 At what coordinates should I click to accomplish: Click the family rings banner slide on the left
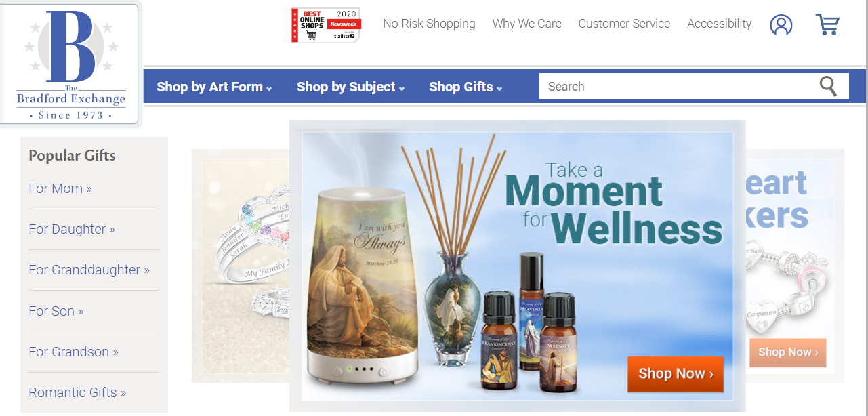(x=242, y=266)
